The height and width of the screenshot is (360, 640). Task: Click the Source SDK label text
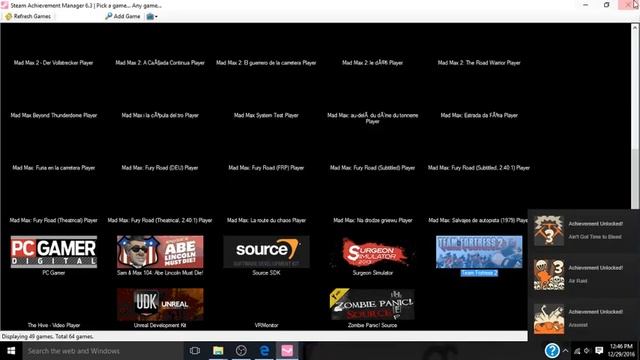(266, 273)
